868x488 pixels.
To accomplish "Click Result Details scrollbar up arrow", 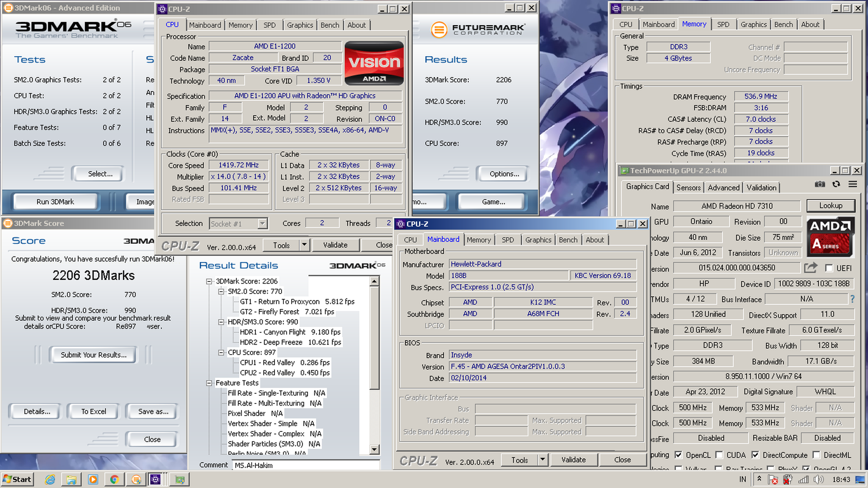I will (374, 281).
